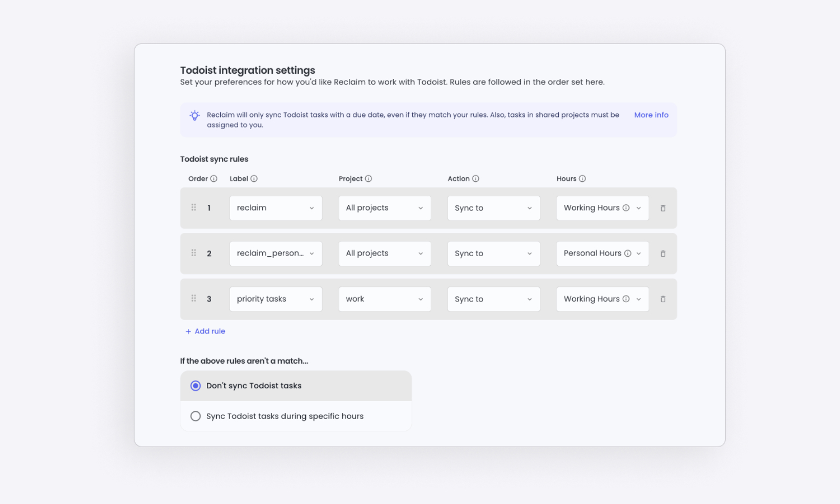This screenshot has width=840, height=504.
Task: Open rule 1 Sync to action dropdown
Action: [x=494, y=208]
